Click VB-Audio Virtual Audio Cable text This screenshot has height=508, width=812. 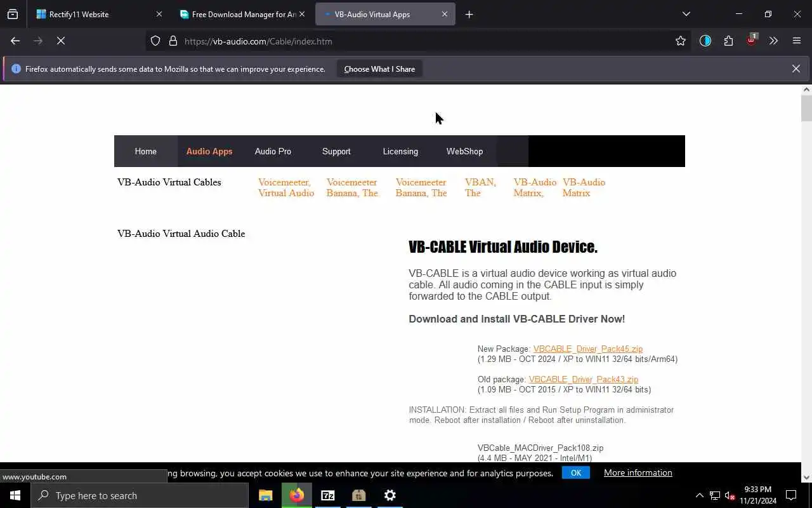click(181, 234)
